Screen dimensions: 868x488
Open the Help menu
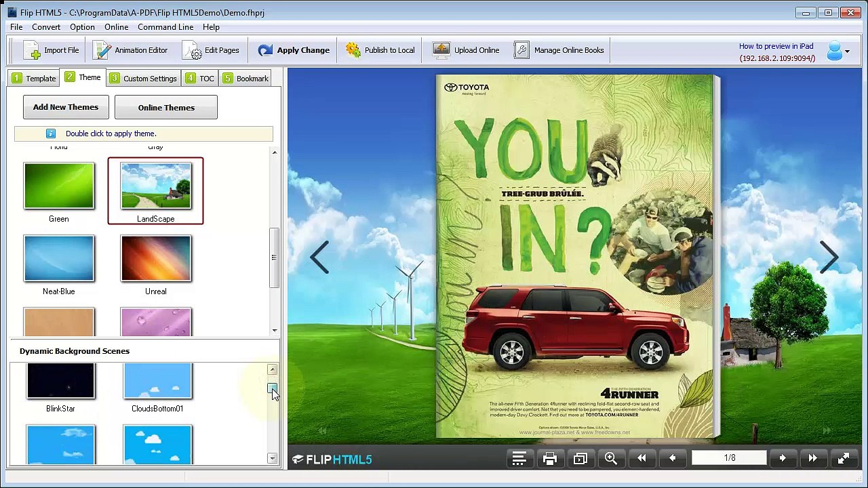click(211, 27)
